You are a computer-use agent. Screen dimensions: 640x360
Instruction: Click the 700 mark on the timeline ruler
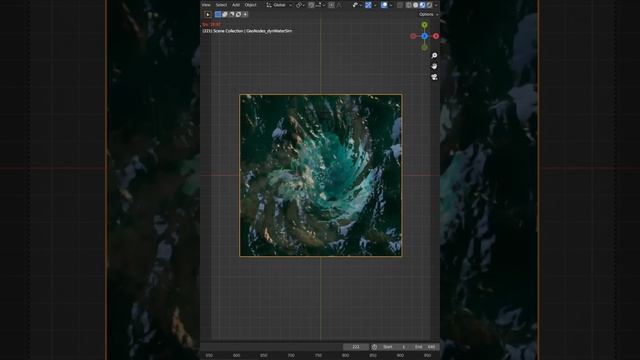[291, 356]
